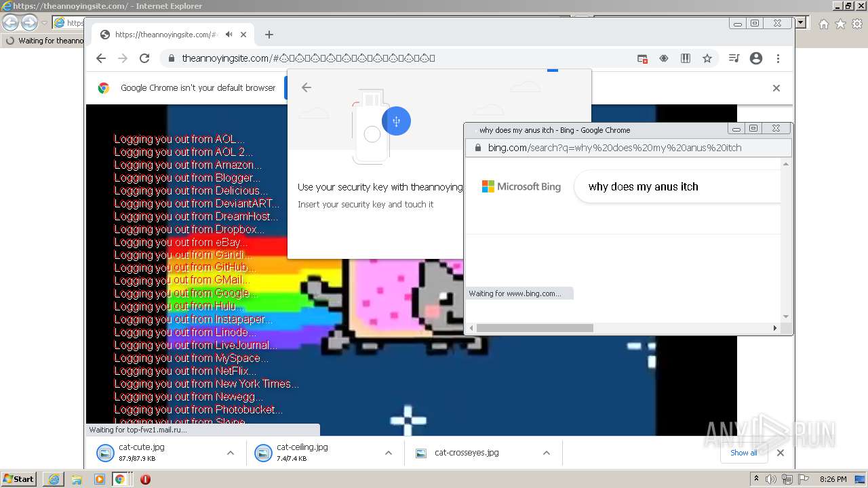Click down arrow of Bing popup vertical scrollbar
Viewport: 868px width, 488px height.
click(786, 317)
